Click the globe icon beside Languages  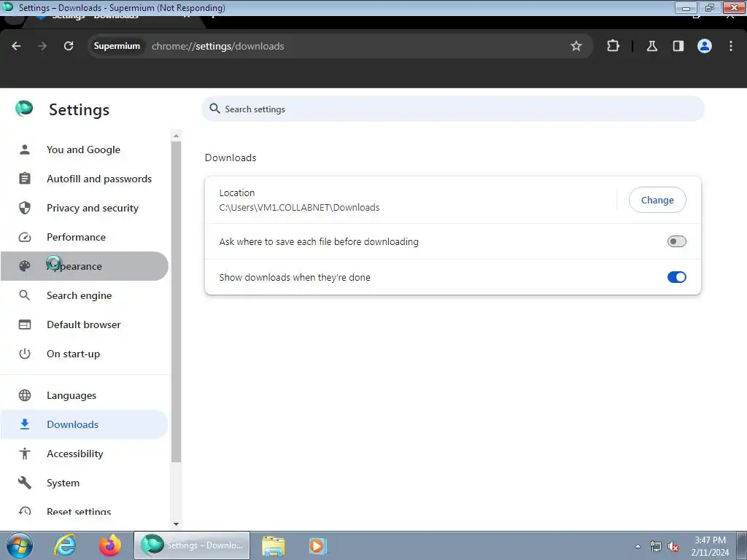(x=25, y=395)
